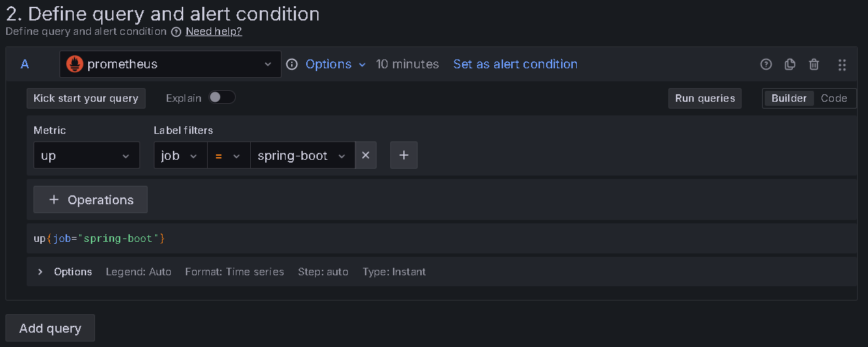Click the Run queries button
The height and width of the screenshot is (347, 868).
coord(705,98)
